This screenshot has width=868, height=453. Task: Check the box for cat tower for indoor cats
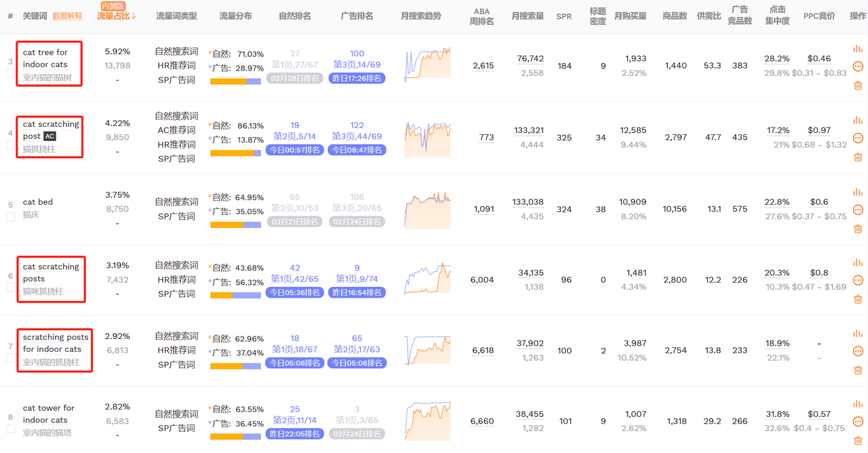pos(10,429)
